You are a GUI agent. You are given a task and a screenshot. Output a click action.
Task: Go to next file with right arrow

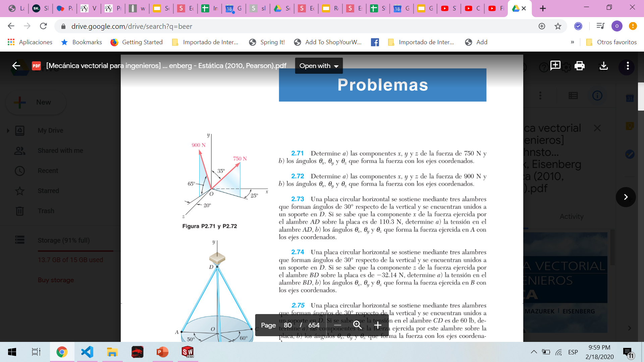click(x=626, y=197)
